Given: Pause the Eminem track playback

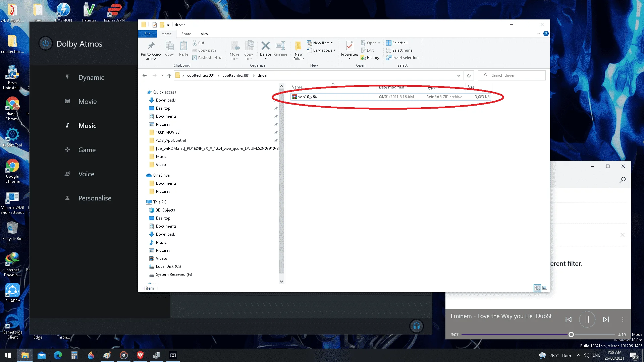Looking at the screenshot, I should pos(587,319).
